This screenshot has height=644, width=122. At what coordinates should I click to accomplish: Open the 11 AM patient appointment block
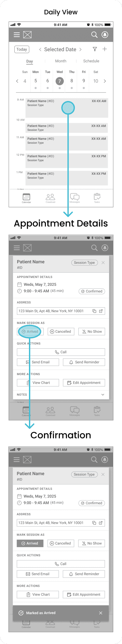coord(67,143)
